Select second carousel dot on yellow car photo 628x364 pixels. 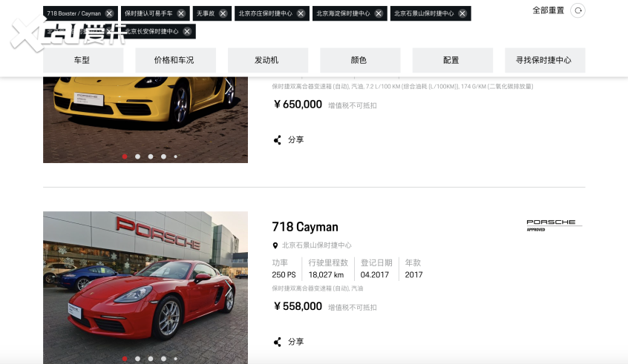(138, 157)
